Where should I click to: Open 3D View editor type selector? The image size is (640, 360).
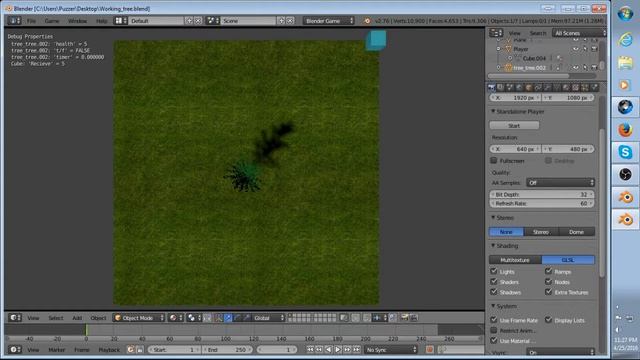coord(15,318)
